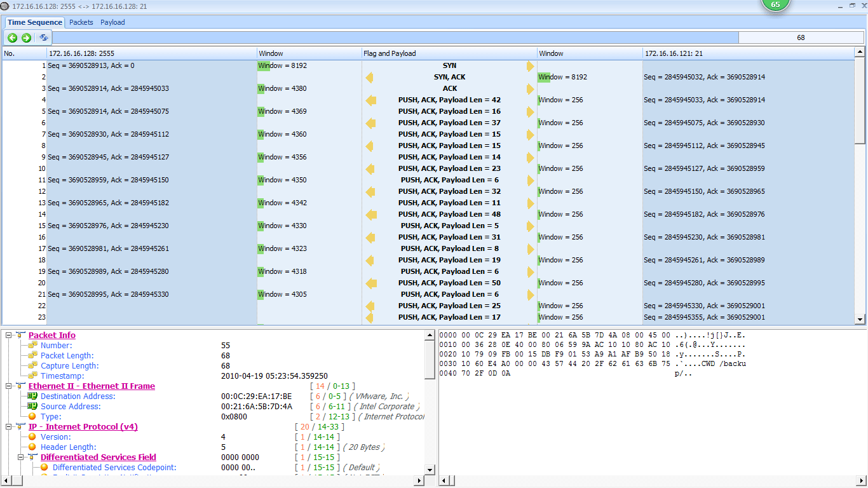Viewport: 868px width, 488px height.
Task: Click the Type value 0x0800
Action: [234, 416]
